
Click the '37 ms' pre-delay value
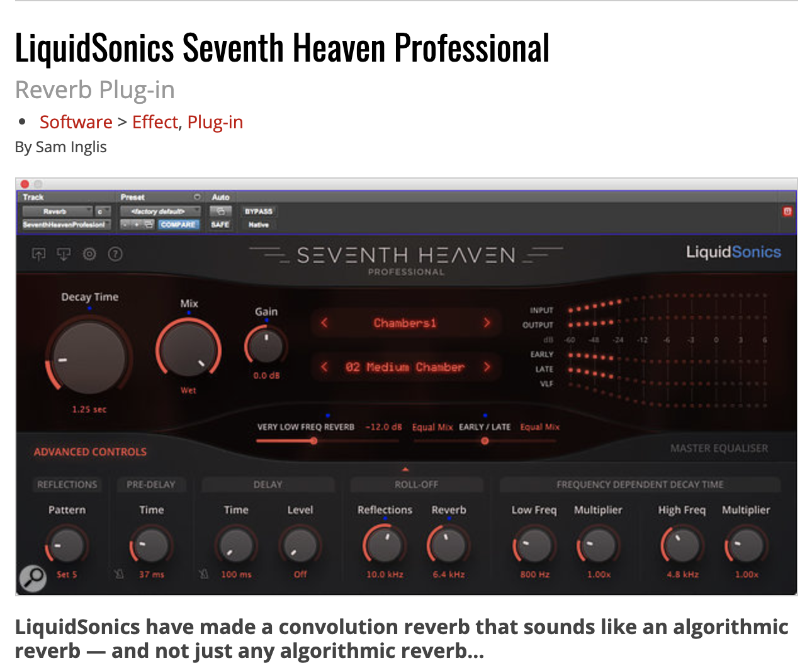click(152, 574)
